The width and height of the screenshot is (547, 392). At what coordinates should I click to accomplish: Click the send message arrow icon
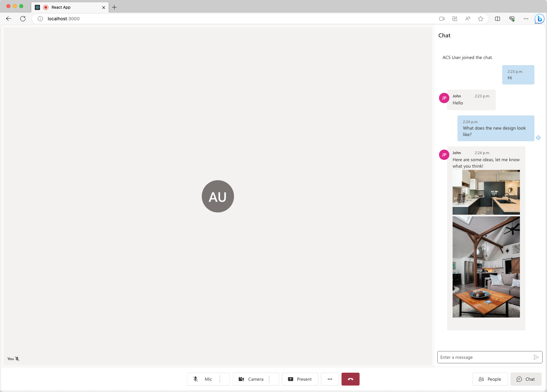click(x=536, y=357)
